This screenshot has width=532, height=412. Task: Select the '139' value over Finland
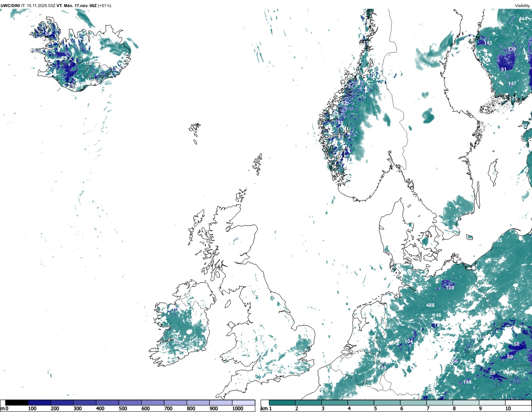(x=512, y=49)
